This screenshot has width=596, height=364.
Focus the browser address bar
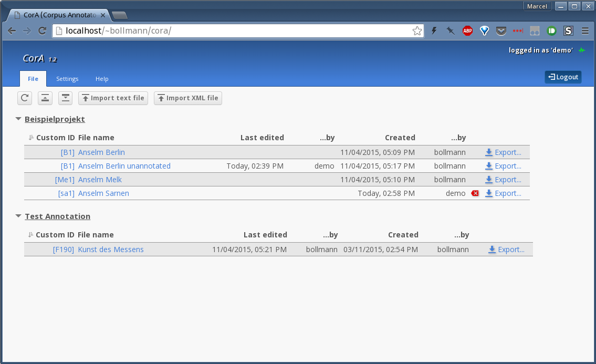coord(236,31)
